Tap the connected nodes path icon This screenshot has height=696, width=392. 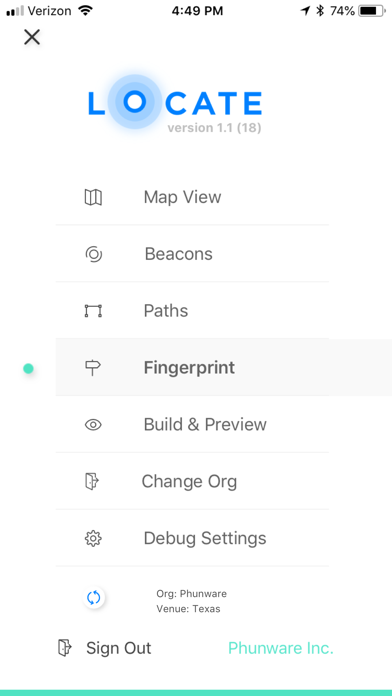[x=93, y=311]
